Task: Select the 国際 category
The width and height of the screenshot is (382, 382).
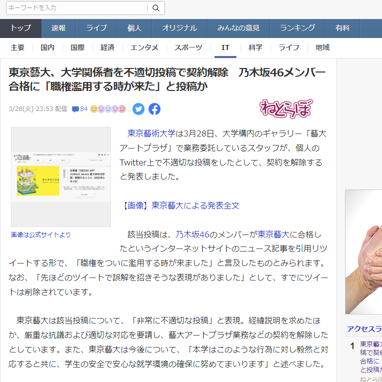Action: [78, 48]
